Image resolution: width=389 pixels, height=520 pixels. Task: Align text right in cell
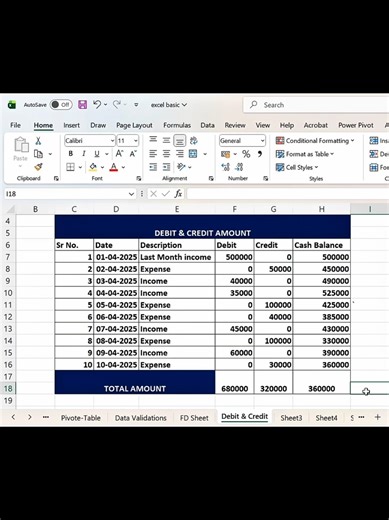click(180, 154)
